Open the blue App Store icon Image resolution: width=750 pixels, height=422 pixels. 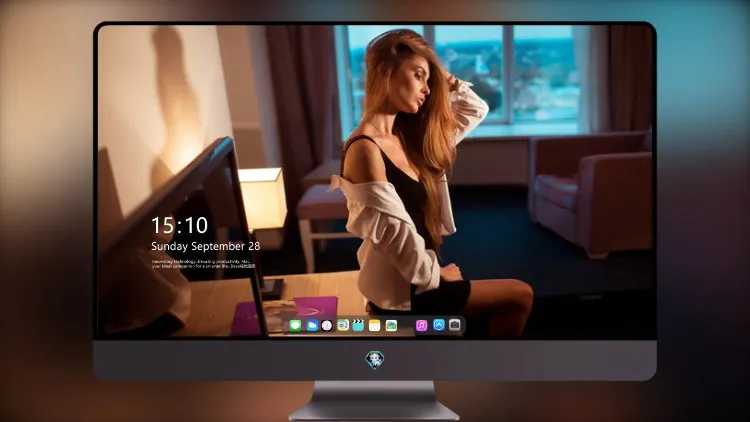[x=439, y=325]
